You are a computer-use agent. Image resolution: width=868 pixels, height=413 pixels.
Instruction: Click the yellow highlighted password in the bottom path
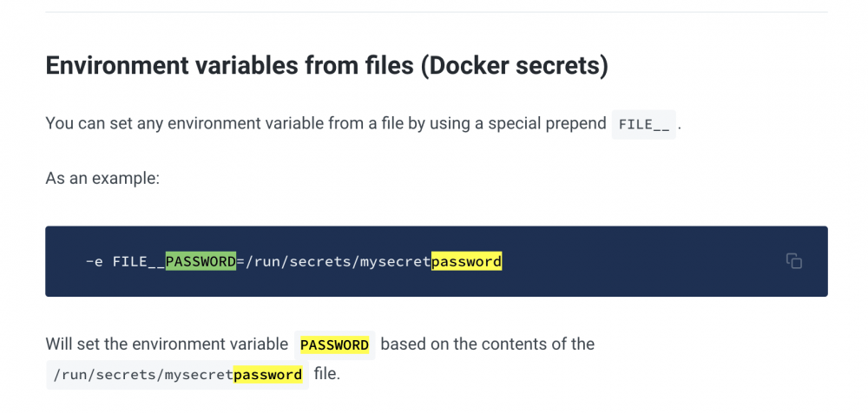268,375
